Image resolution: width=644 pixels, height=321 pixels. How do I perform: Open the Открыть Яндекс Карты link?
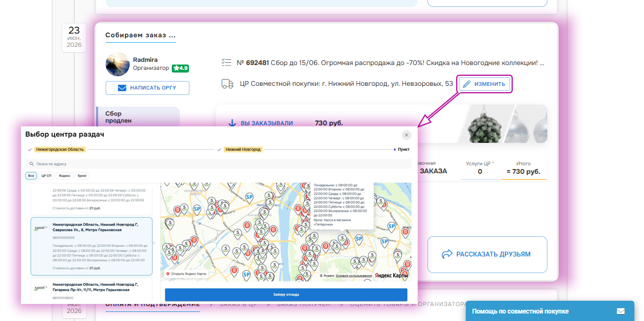187,274
